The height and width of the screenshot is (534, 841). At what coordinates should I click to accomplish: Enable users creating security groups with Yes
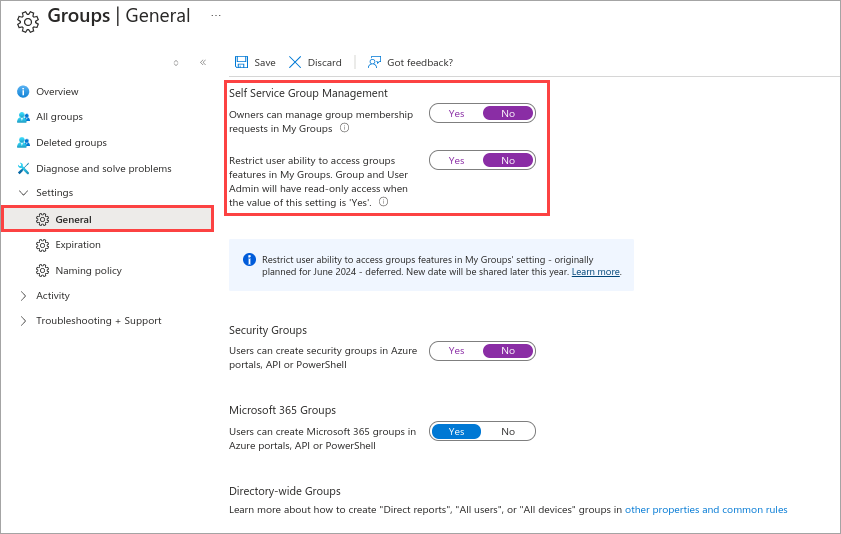tap(456, 351)
